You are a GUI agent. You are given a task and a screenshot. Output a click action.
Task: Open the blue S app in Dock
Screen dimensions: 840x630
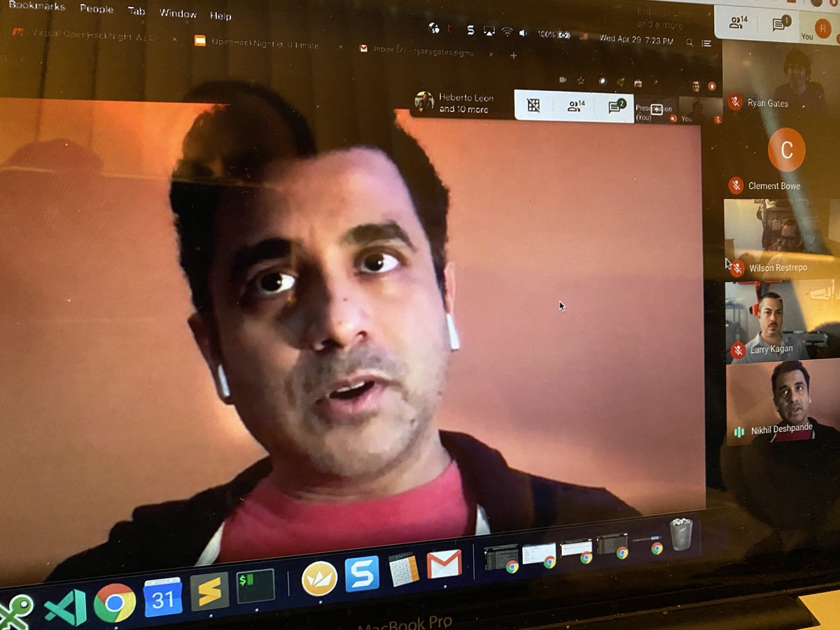coord(362,573)
